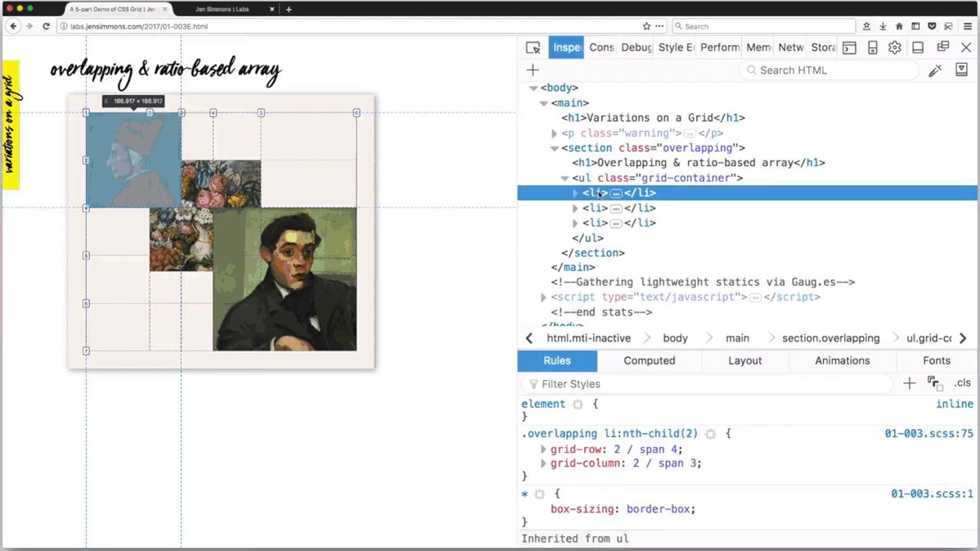Open the Memory tab
Image resolution: width=980 pixels, height=551 pixels.
click(x=758, y=47)
